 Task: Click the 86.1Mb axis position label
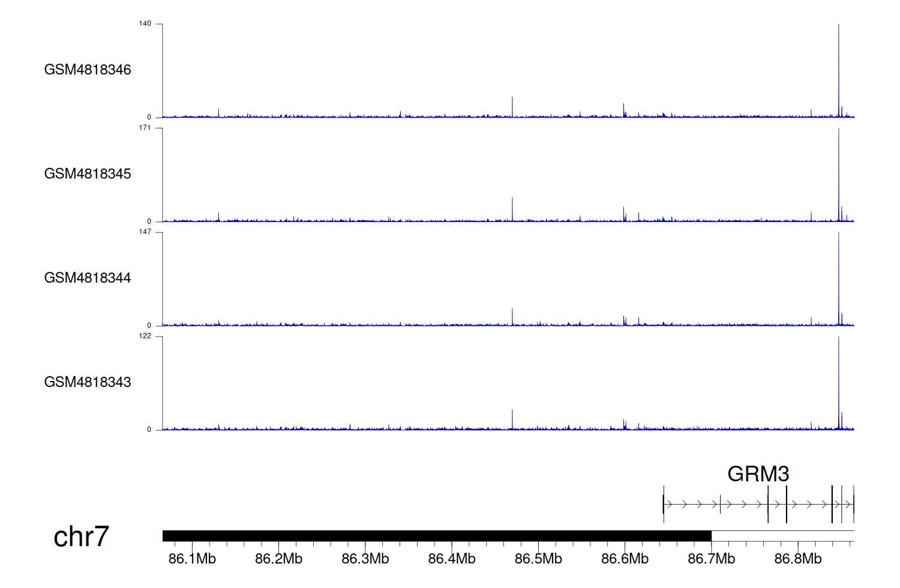click(x=192, y=559)
